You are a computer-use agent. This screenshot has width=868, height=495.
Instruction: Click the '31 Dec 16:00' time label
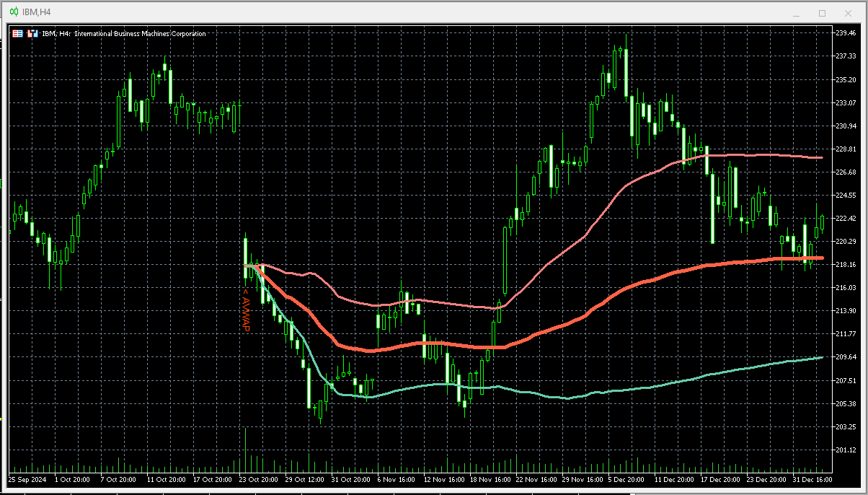(x=814, y=479)
